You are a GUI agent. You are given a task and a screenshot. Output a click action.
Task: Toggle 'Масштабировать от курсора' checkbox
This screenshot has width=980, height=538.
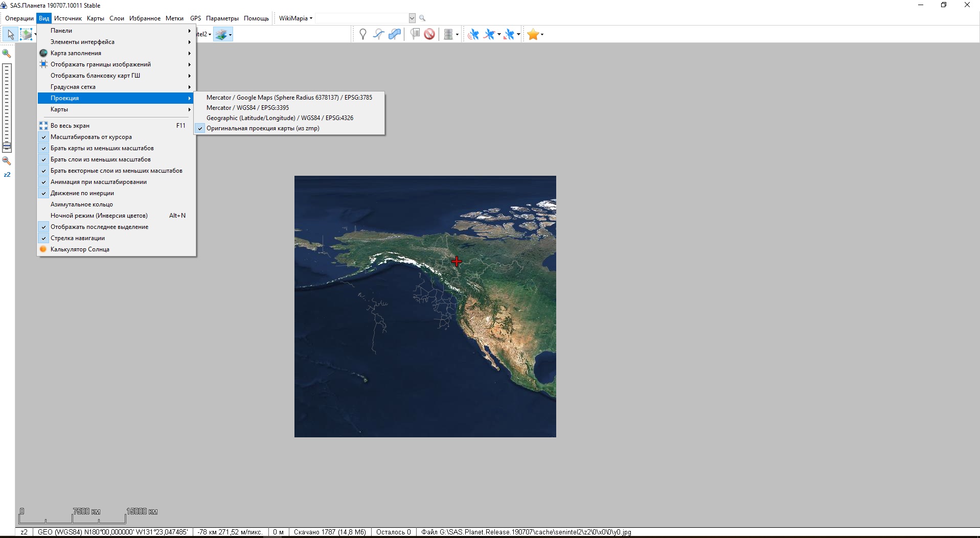click(x=91, y=137)
